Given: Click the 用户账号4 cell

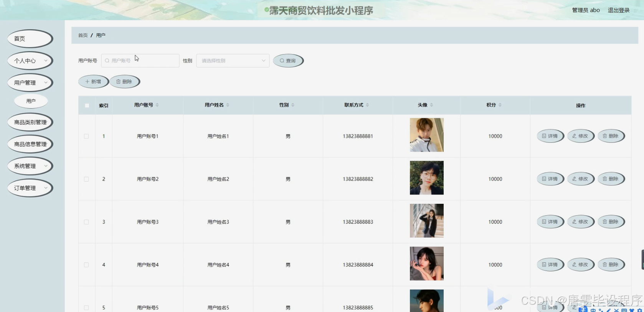Looking at the screenshot, I should click(x=148, y=265).
